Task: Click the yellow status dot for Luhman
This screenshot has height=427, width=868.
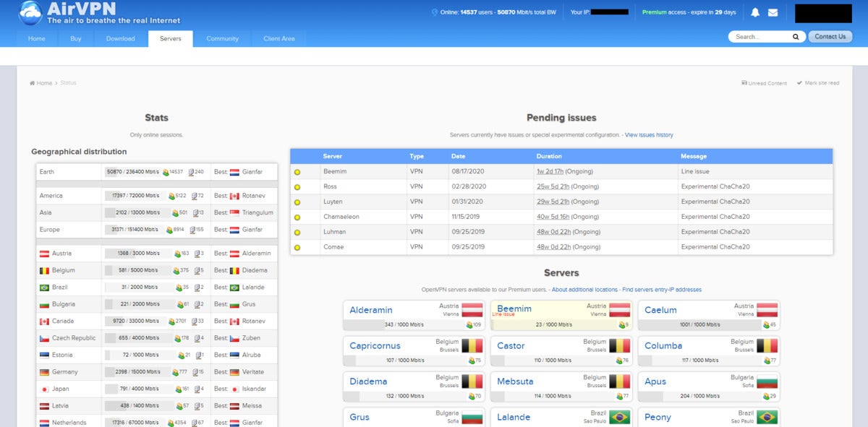Action: click(297, 233)
